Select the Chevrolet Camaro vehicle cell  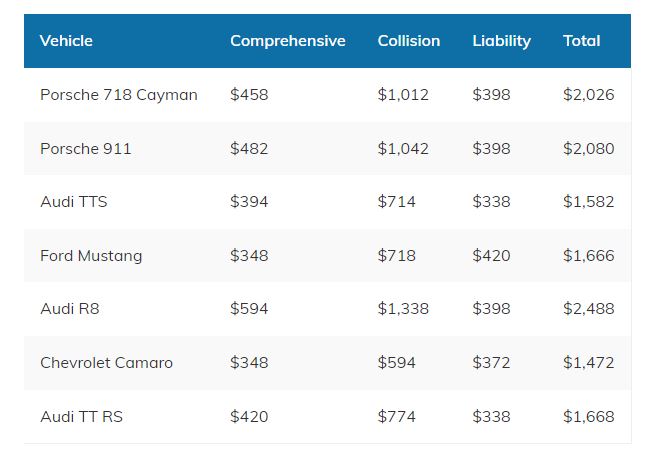tap(106, 363)
